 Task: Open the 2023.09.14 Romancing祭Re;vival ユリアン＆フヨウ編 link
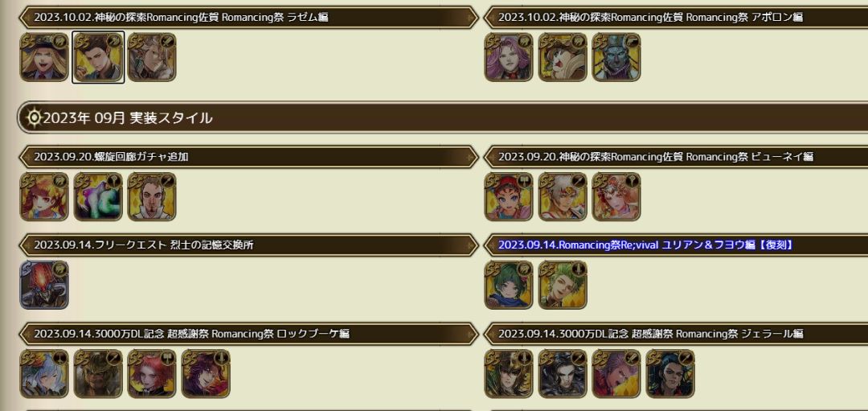click(x=645, y=245)
